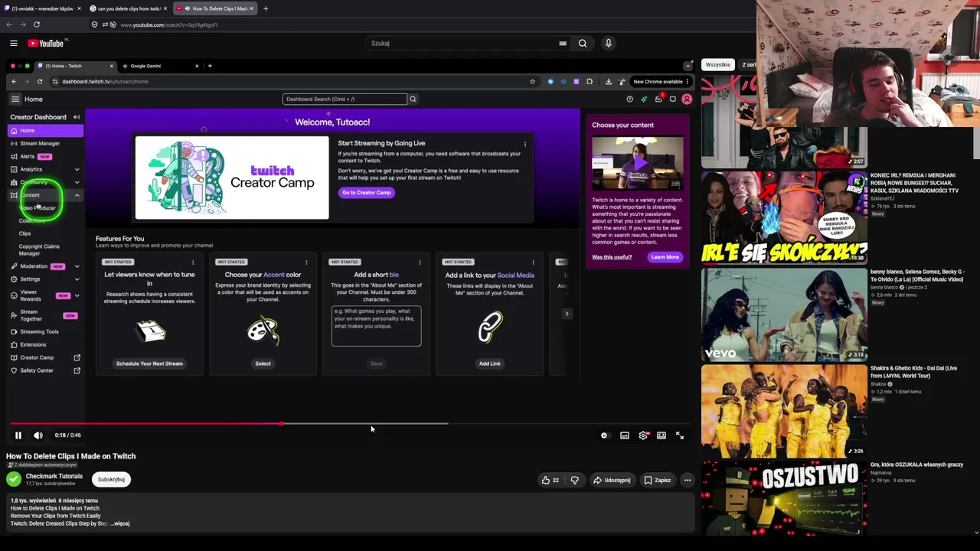
Task: Open more actions menu below the video
Action: coord(688,481)
